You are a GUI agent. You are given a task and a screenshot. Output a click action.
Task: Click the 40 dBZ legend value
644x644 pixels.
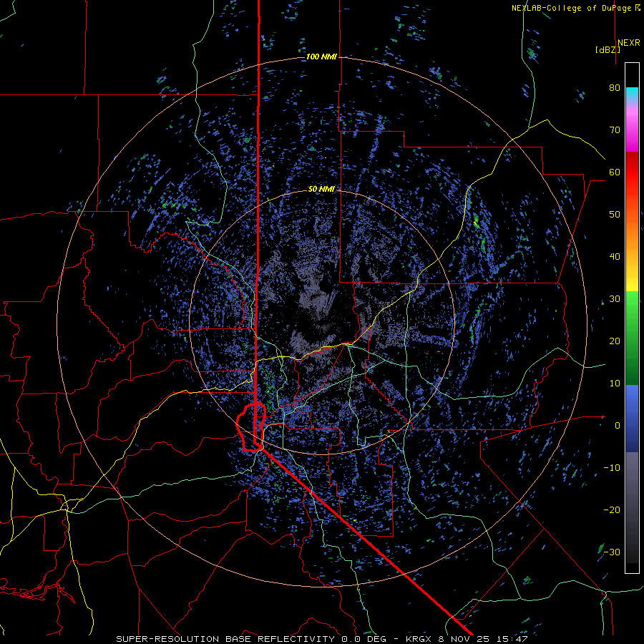[x=615, y=257]
